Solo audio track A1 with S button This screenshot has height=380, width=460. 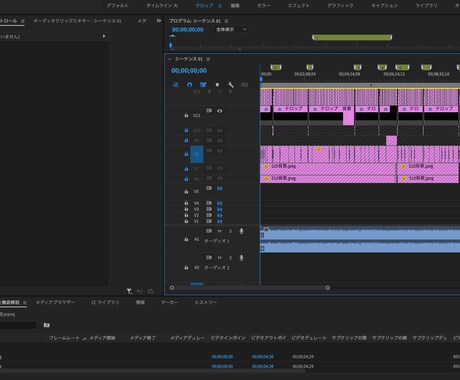(230, 231)
